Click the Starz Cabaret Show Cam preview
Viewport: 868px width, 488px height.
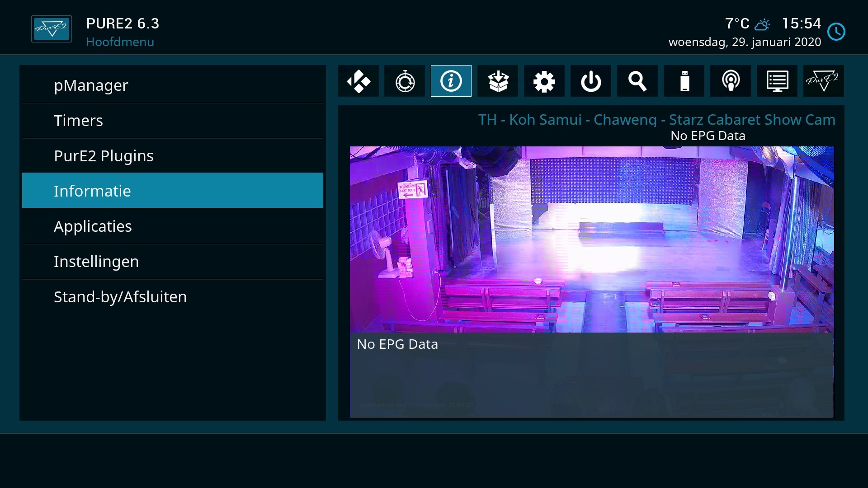pos(591,239)
